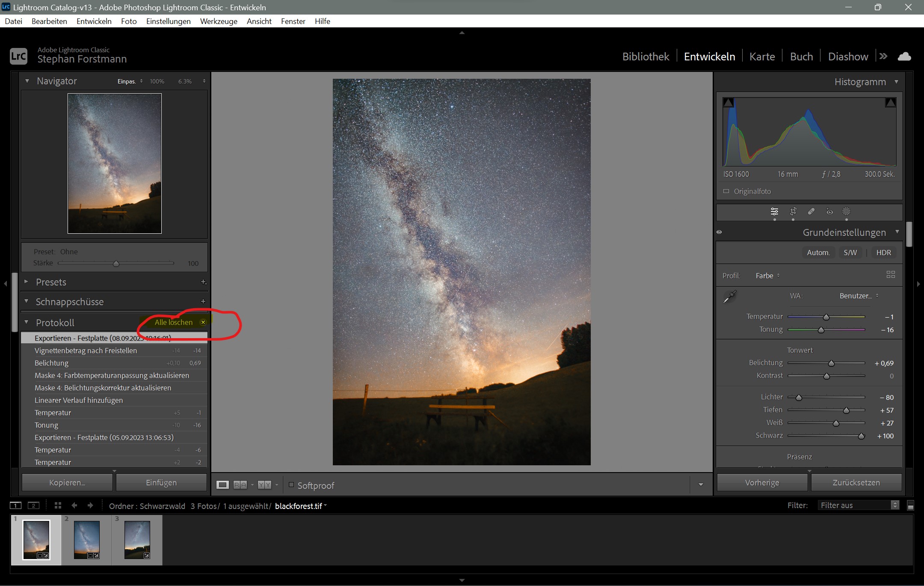
Task: Select the loupe view icon in toolbar
Action: (222, 485)
